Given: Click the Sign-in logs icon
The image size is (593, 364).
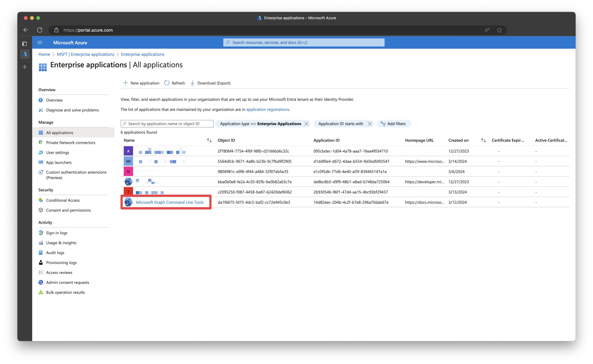Looking at the screenshot, I should [41, 233].
